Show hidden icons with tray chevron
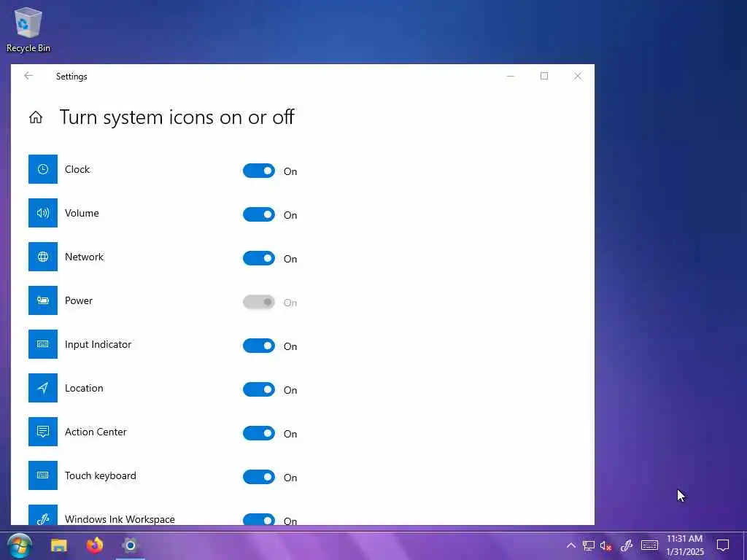Image resolution: width=747 pixels, height=560 pixels. coord(570,545)
